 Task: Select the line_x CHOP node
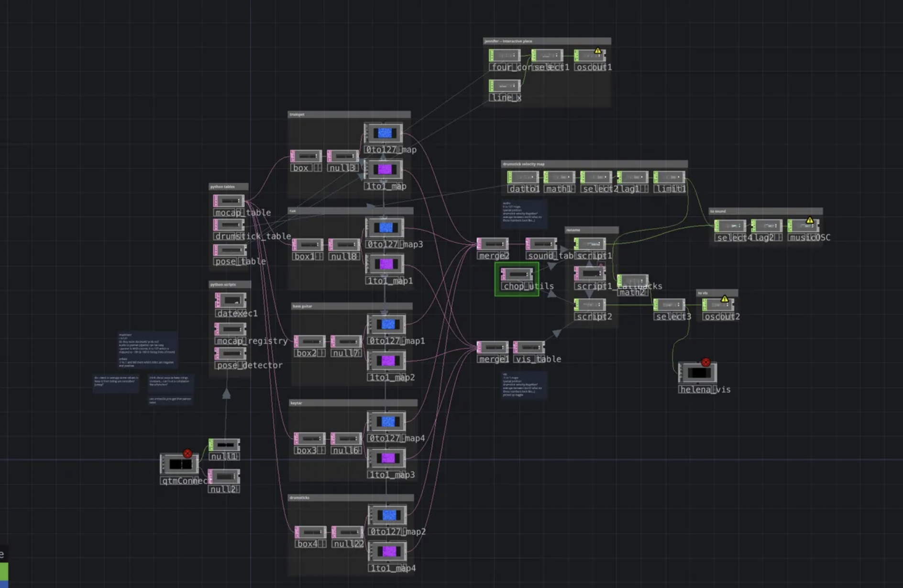point(505,86)
